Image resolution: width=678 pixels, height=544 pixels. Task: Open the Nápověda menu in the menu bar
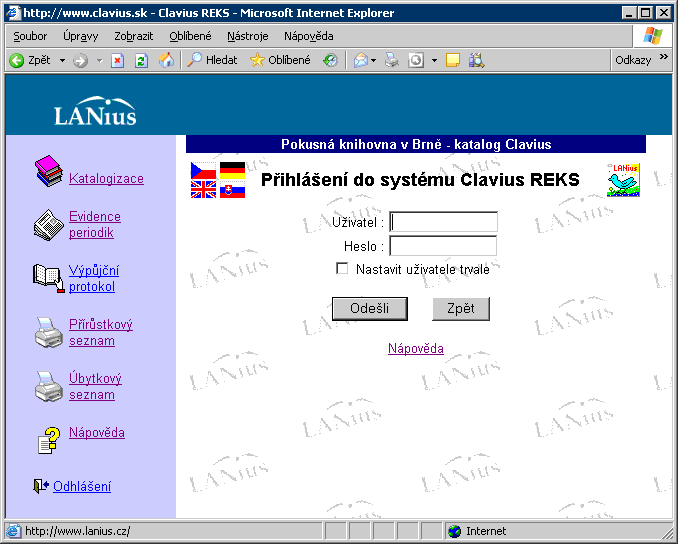tap(308, 36)
